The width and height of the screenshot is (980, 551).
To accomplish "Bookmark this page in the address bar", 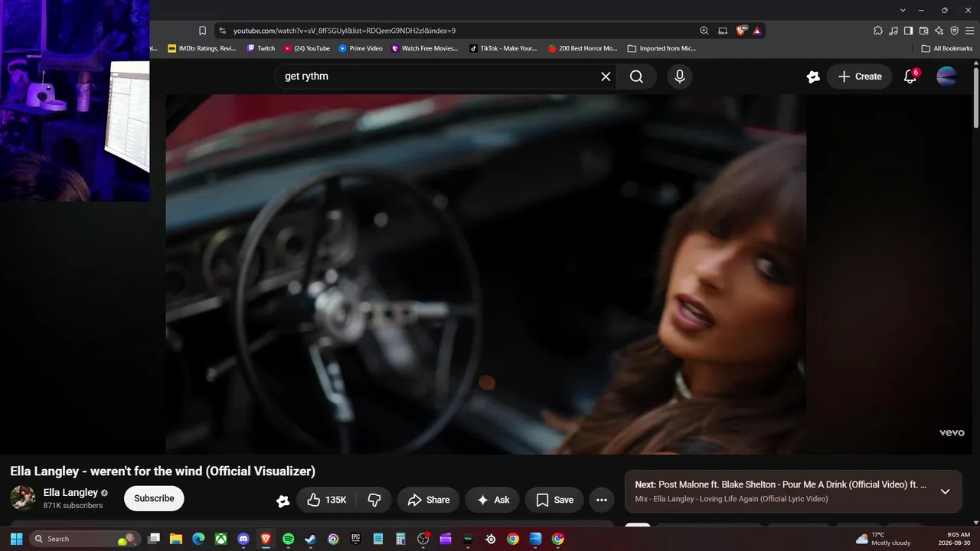I will (x=202, y=31).
